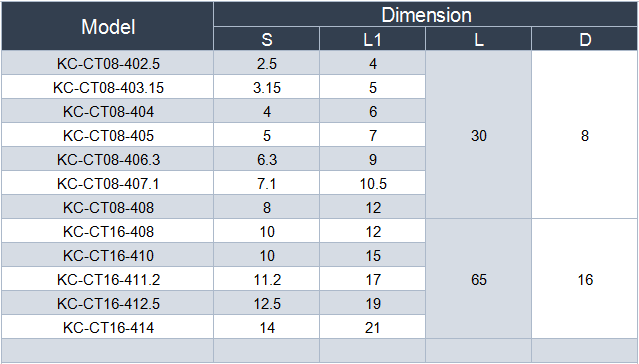Select the merged D cell showing 16
This screenshot has width=639, height=364.
tap(585, 279)
